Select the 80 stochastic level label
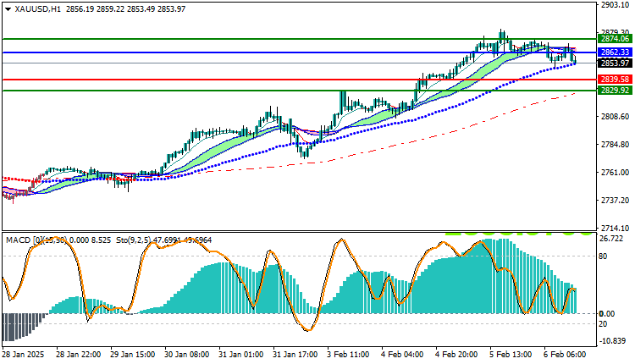The height and width of the screenshot is (364, 635). [x=603, y=256]
